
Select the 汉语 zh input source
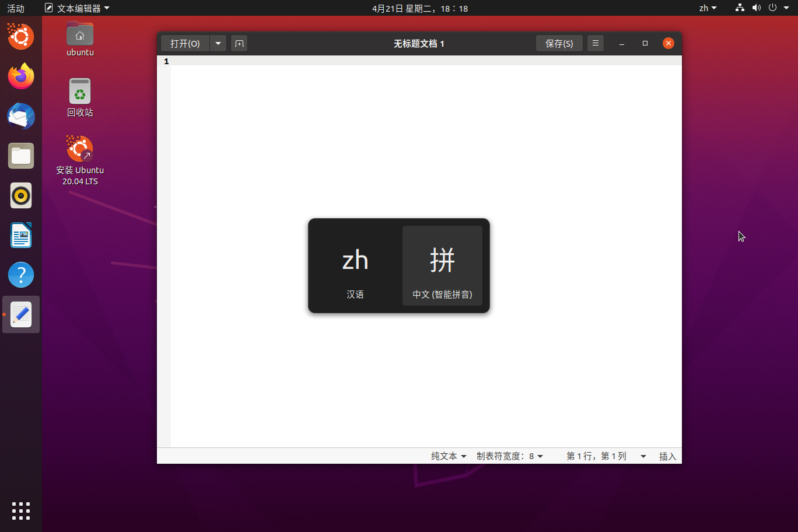click(x=355, y=266)
